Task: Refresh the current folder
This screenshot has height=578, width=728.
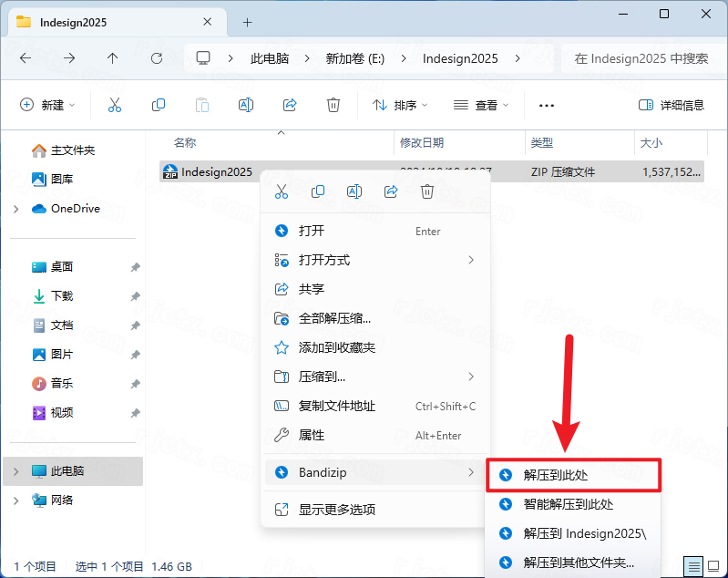Action: click(x=157, y=58)
